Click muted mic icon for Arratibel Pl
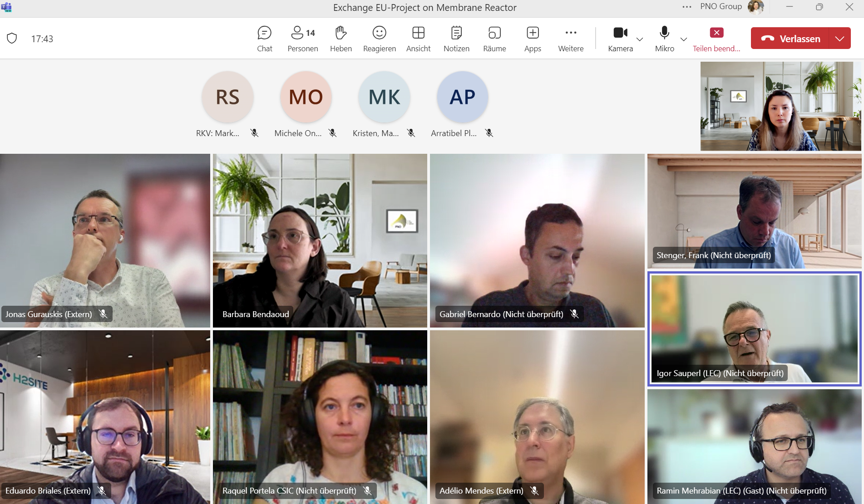864x504 pixels. point(489,133)
